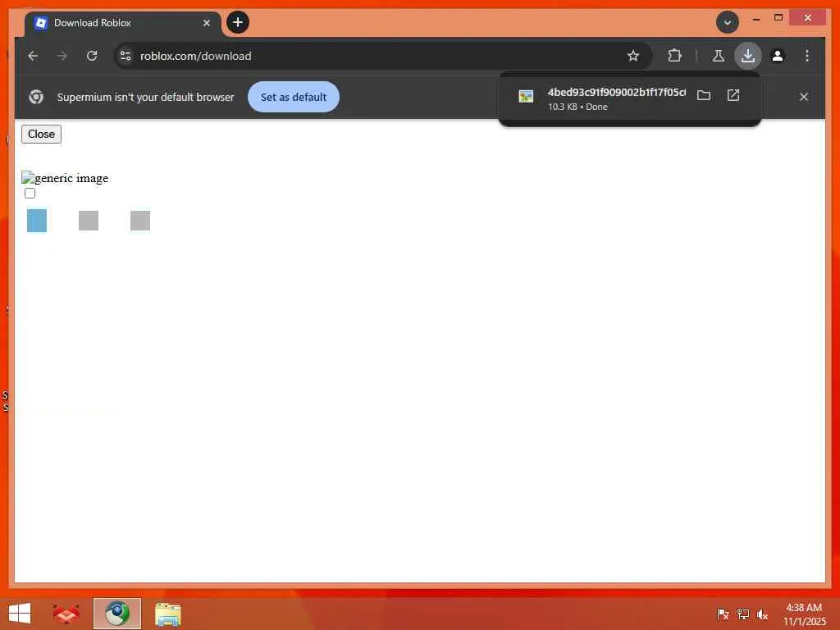Click the downloaded file thumbnail icon
Screen dimensions: 840x630
coord(526,97)
